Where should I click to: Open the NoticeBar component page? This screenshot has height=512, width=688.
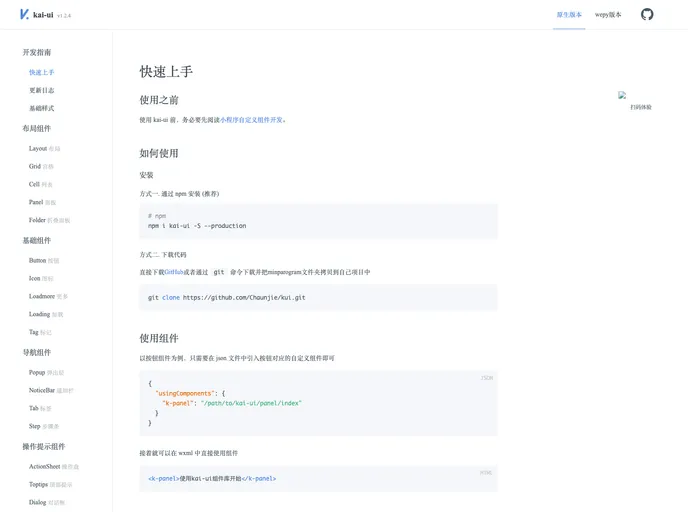[51, 390]
